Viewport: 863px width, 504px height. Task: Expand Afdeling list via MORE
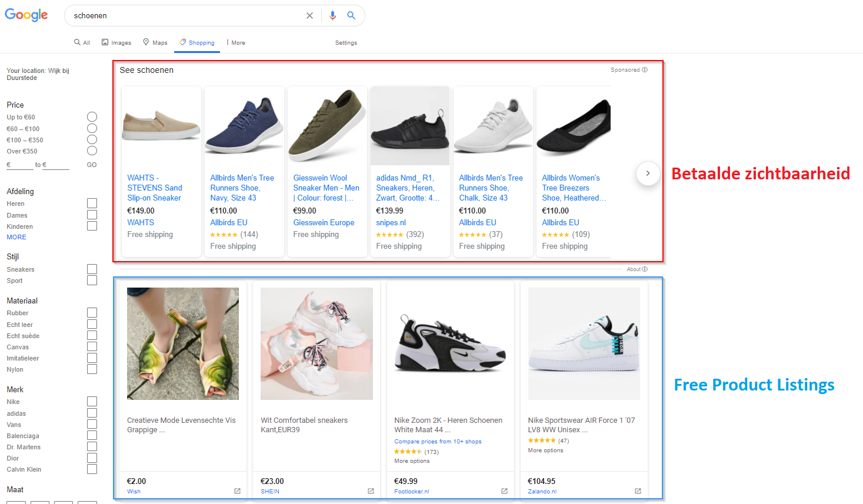(x=16, y=237)
